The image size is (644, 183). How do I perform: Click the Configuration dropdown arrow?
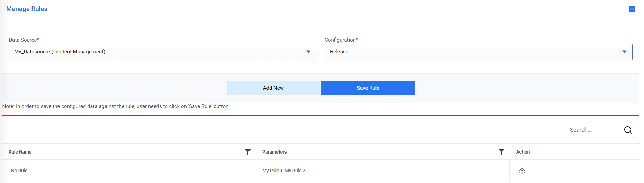tap(624, 52)
